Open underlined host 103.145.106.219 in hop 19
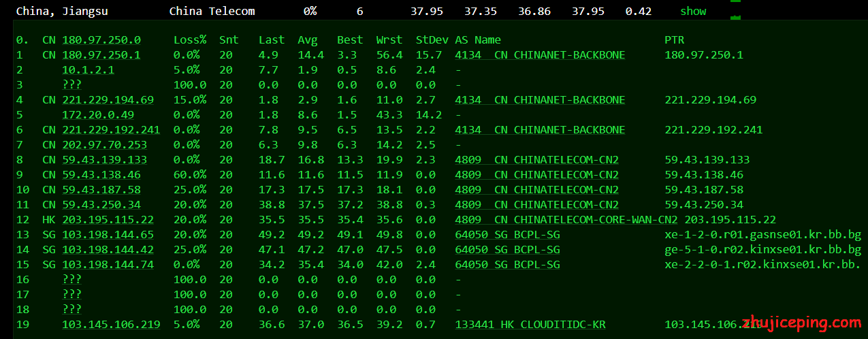This screenshot has height=339, width=868. 111,325
